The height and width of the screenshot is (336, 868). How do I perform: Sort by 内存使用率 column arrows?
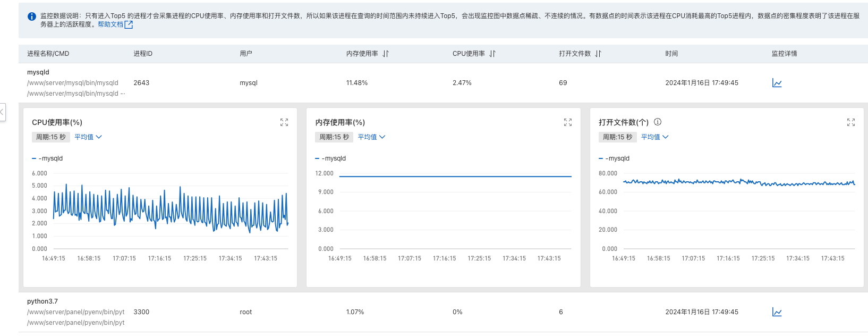(386, 54)
